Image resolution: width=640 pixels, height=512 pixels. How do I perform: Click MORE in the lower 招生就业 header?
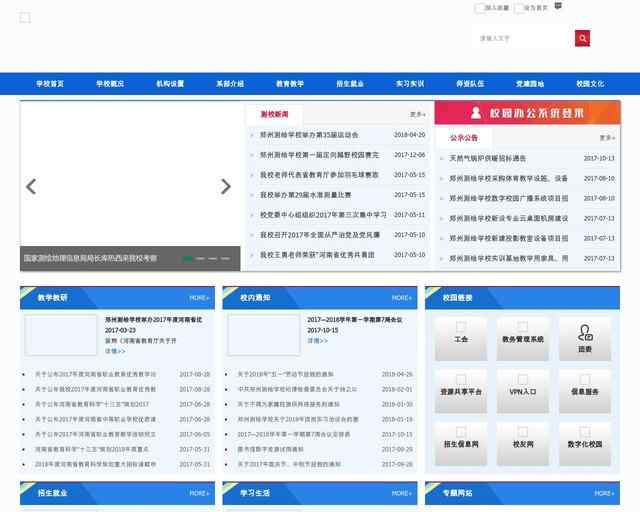199,493
